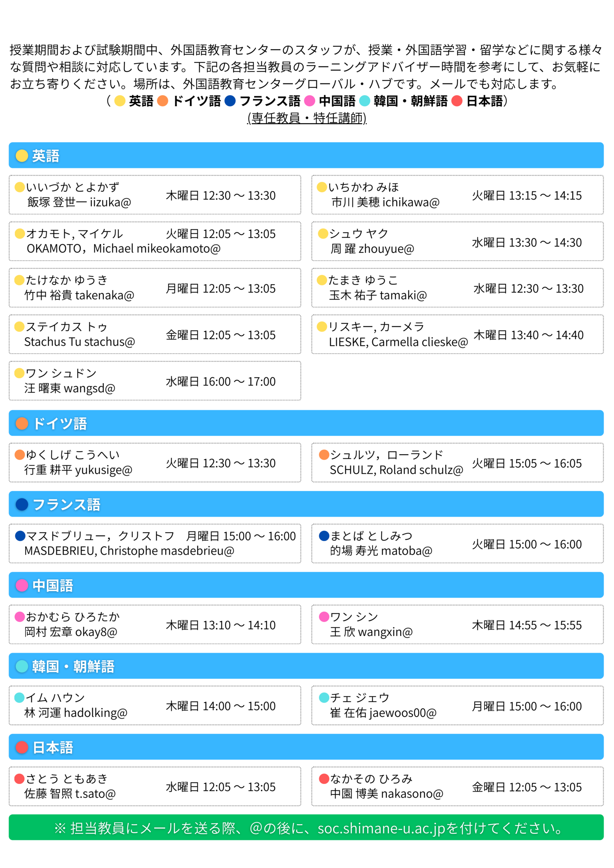614x868 pixels.
Task: Click the red dot in the 日本語 section header
Action: coord(22,747)
